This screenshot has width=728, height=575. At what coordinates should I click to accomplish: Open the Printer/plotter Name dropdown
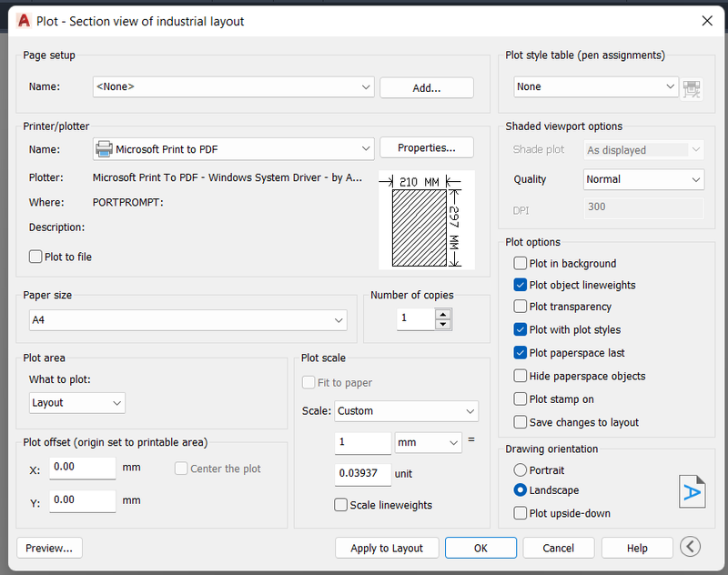[234, 149]
